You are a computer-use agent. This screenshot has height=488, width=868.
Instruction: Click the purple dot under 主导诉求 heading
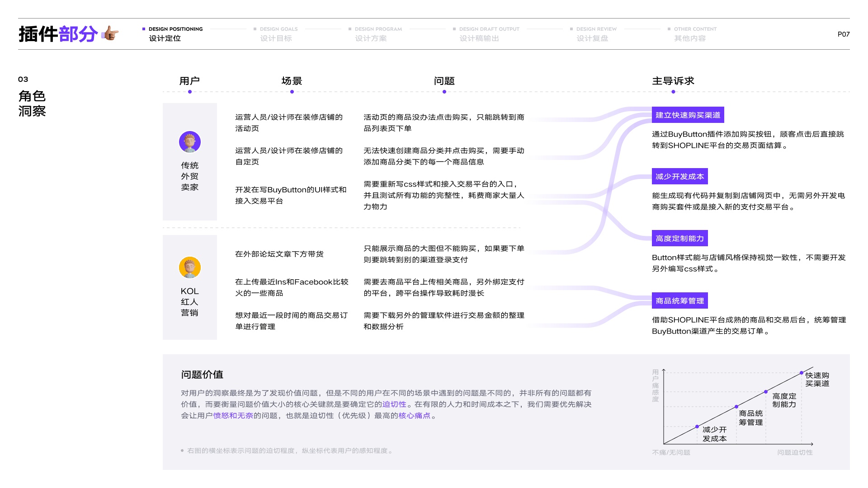pyautogui.click(x=673, y=92)
